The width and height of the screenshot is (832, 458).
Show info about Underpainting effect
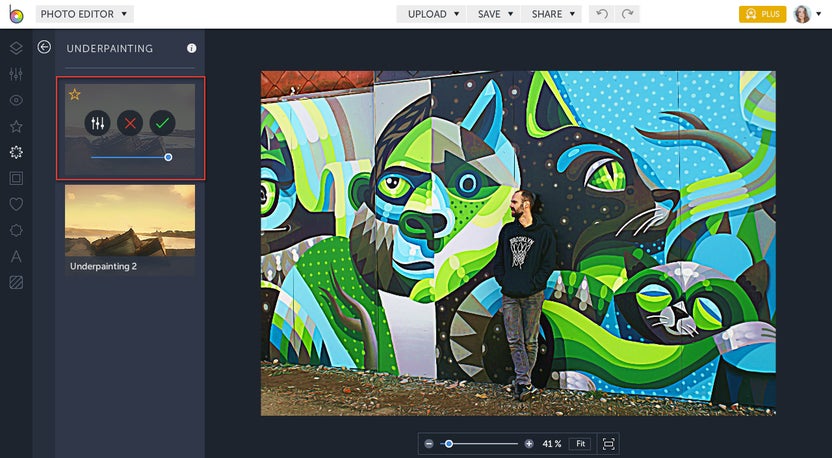[x=192, y=48]
